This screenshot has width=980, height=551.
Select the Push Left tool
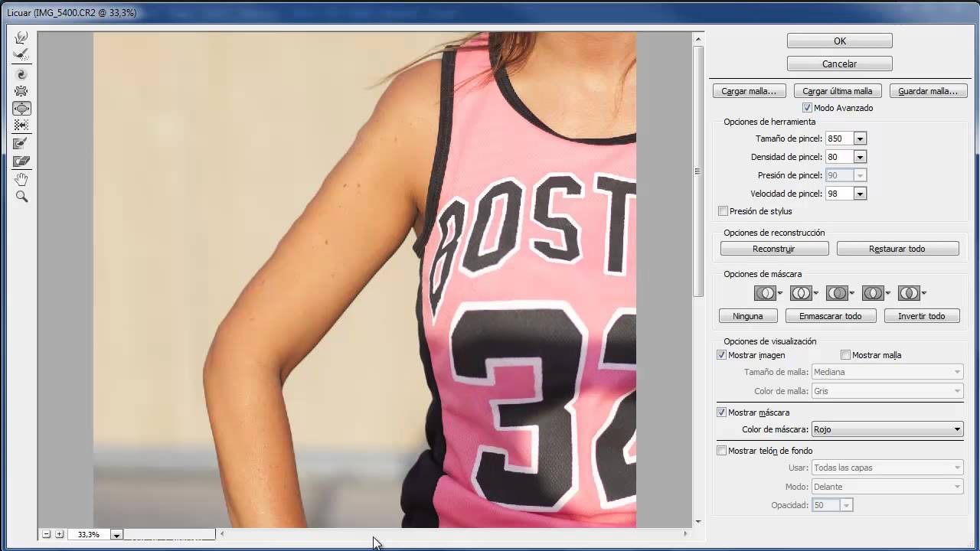[x=21, y=126]
